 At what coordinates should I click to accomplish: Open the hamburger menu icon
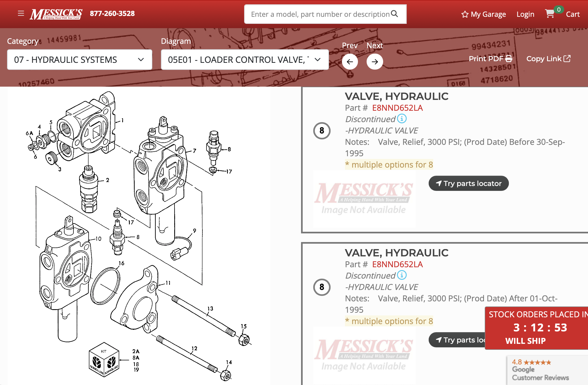(21, 14)
